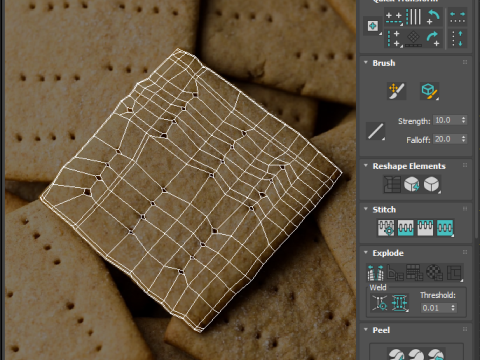Click the Target Weld icon
The image size is (480, 360).
380,303
